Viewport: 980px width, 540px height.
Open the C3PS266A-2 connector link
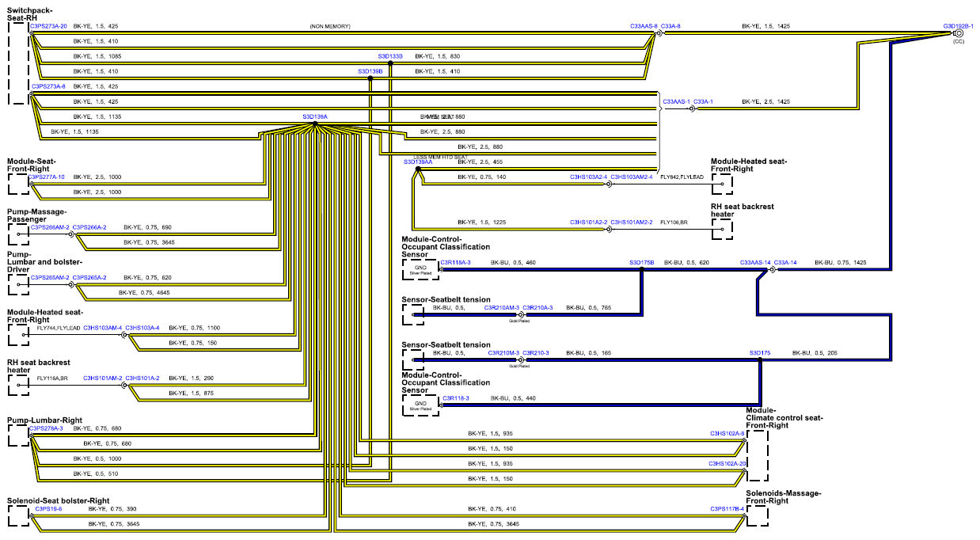click(89, 227)
